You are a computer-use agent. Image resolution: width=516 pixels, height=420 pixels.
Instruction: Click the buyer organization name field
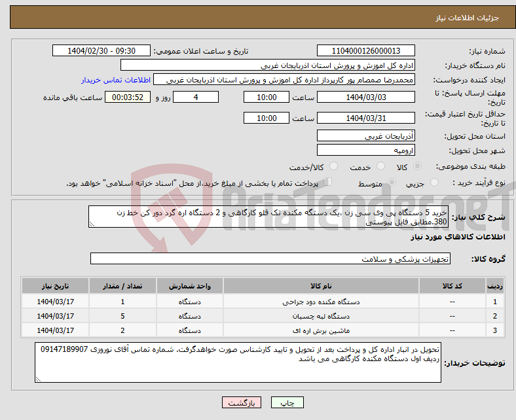[268, 65]
